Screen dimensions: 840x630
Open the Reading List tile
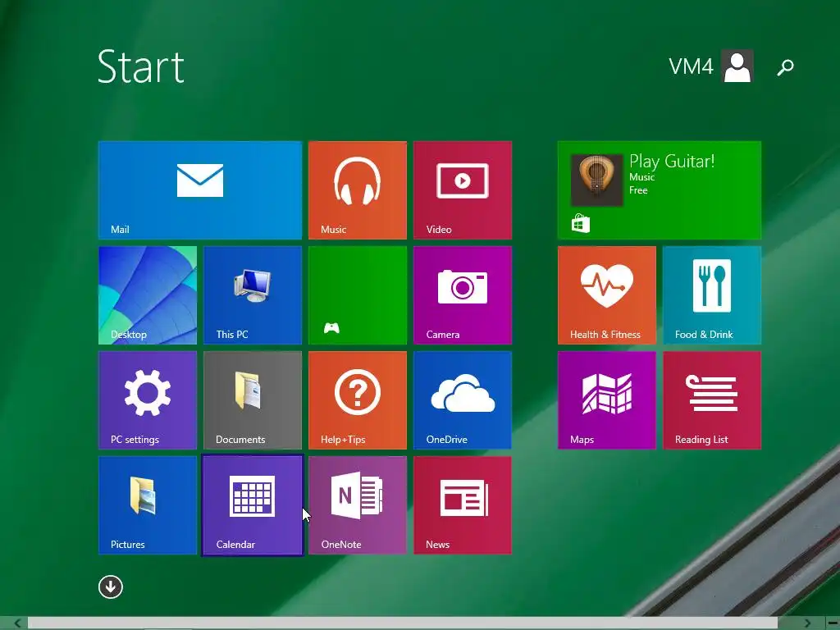711,400
